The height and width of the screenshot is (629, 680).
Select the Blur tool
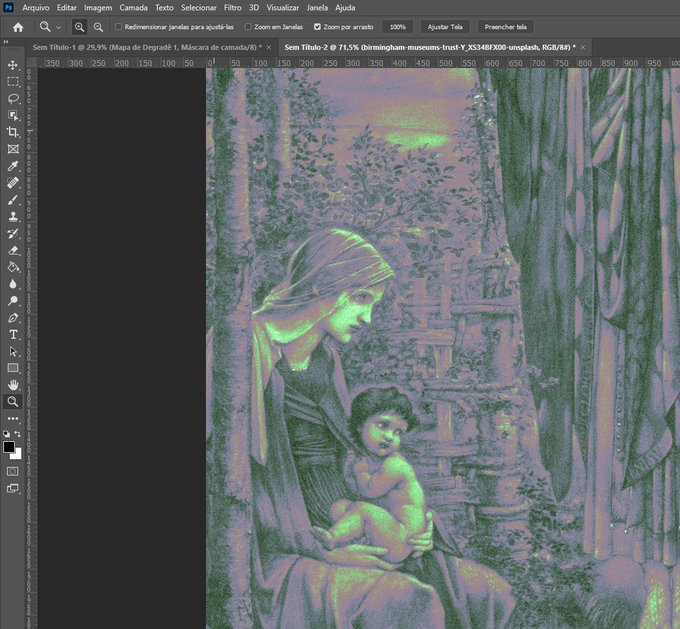pyautogui.click(x=13, y=284)
